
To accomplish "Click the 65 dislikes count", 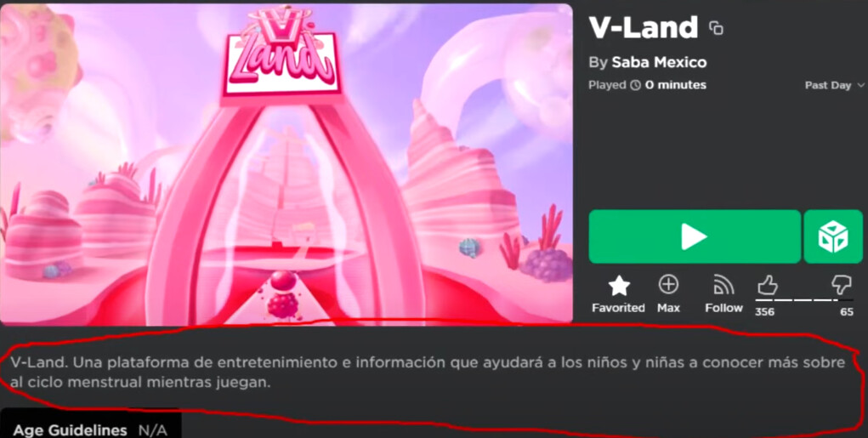I will click(847, 312).
